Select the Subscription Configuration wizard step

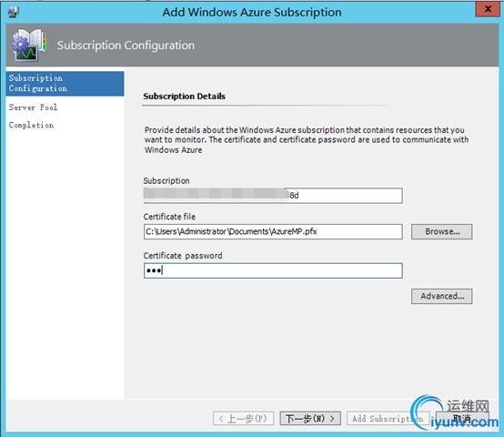(x=65, y=83)
